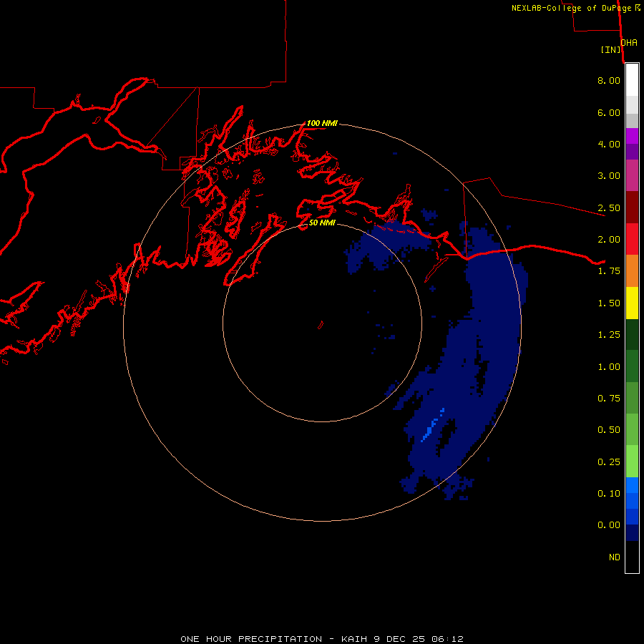This screenshot has width=644, height=644.
Task: Click the yellow legend swatch
Action: 632,303
